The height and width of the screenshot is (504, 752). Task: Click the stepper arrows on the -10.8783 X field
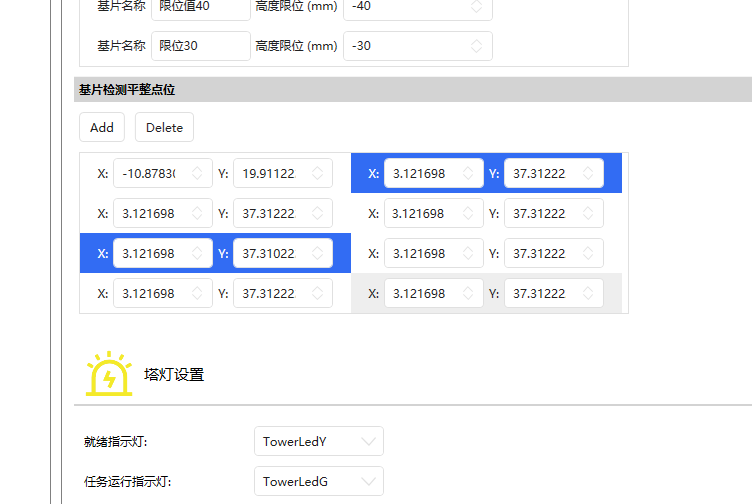tap(197, 173)
